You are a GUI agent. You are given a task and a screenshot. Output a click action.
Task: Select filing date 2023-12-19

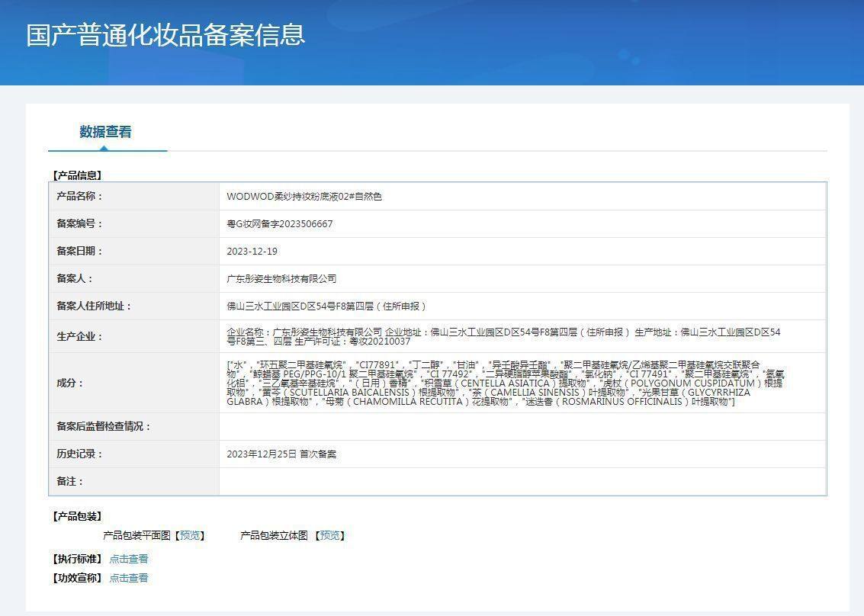(252, 252)
